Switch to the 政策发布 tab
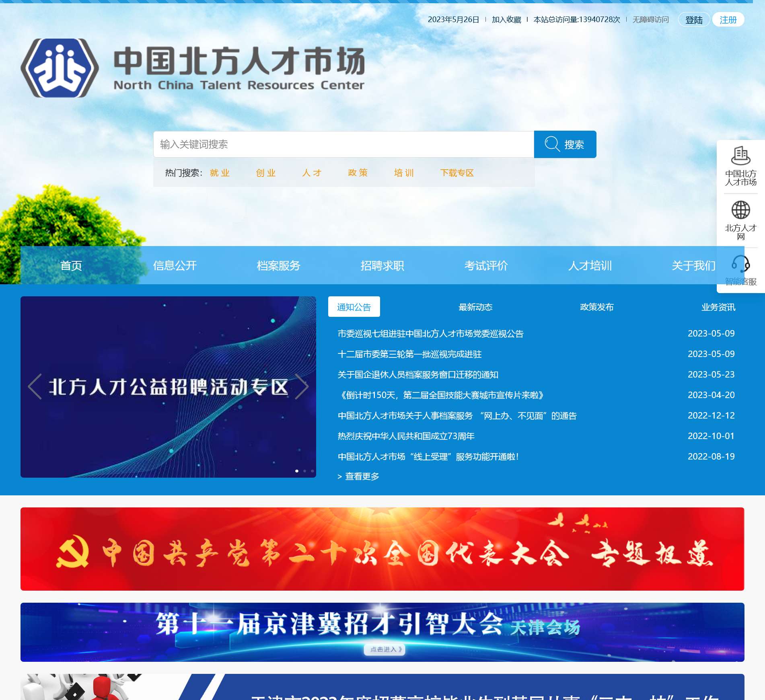The height and width of the screenshot is (700, 765). click(x=596, y=307)
